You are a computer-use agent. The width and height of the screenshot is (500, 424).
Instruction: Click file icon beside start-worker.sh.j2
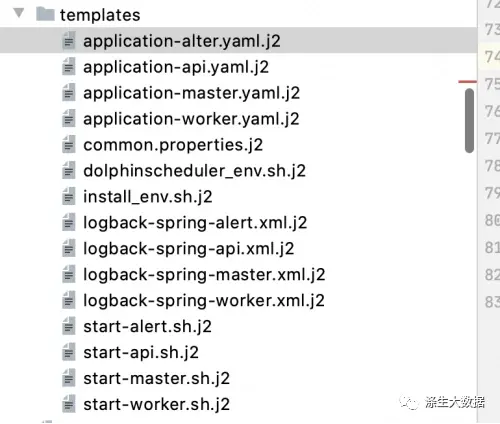pyautogui.click(x=69, y=405)
